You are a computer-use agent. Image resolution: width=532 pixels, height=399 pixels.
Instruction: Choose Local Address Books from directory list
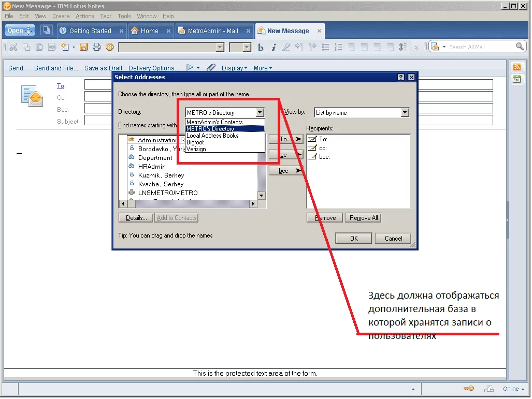click(212, 136)
